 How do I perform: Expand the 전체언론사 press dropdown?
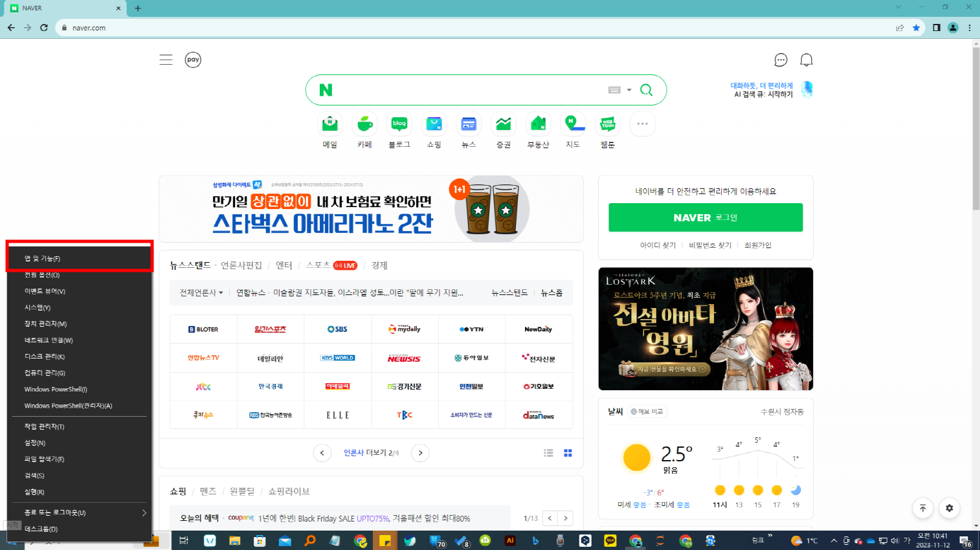[x=201, y=292]
